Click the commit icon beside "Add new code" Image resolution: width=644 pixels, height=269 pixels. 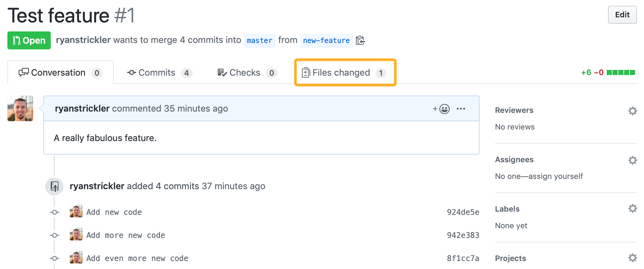(55, 212)
